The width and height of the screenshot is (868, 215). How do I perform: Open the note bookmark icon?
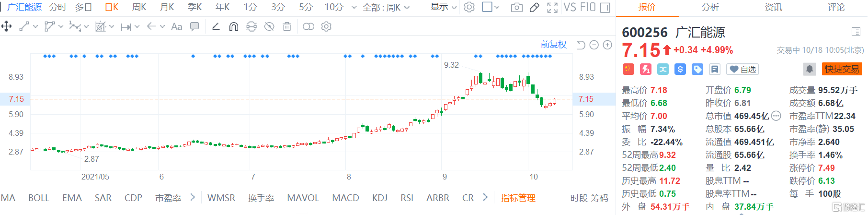[x=715, y=69]
